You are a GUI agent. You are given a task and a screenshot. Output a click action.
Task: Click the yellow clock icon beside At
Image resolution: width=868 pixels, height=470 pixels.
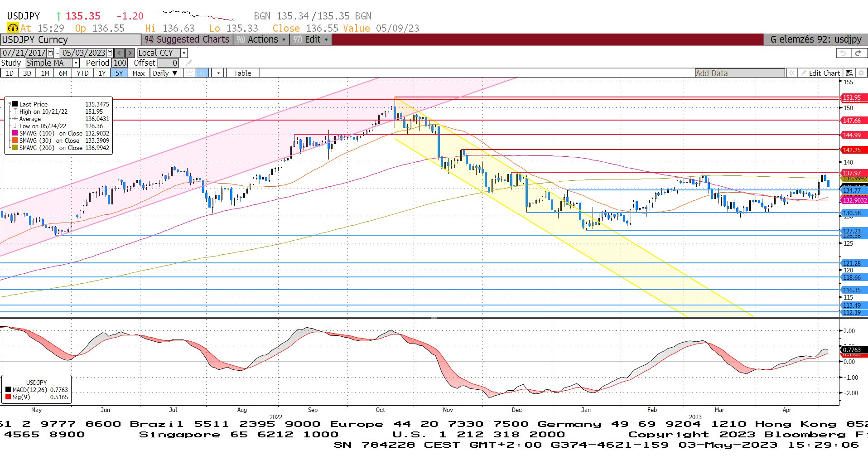[x=13, y=28]
